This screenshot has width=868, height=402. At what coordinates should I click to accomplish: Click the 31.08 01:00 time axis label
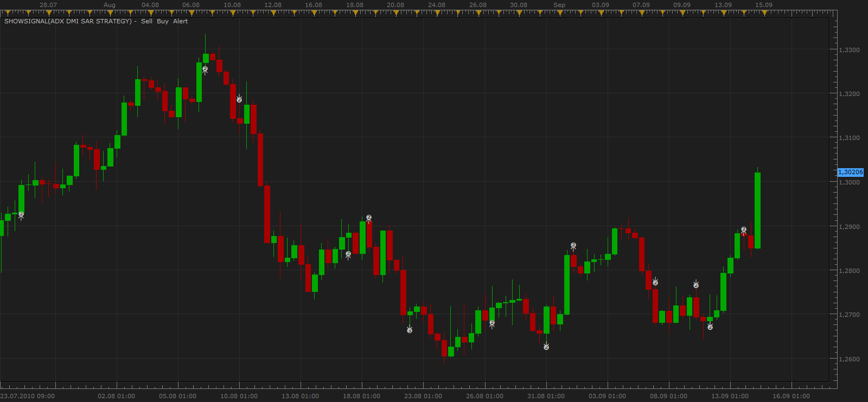click(546, 396)
